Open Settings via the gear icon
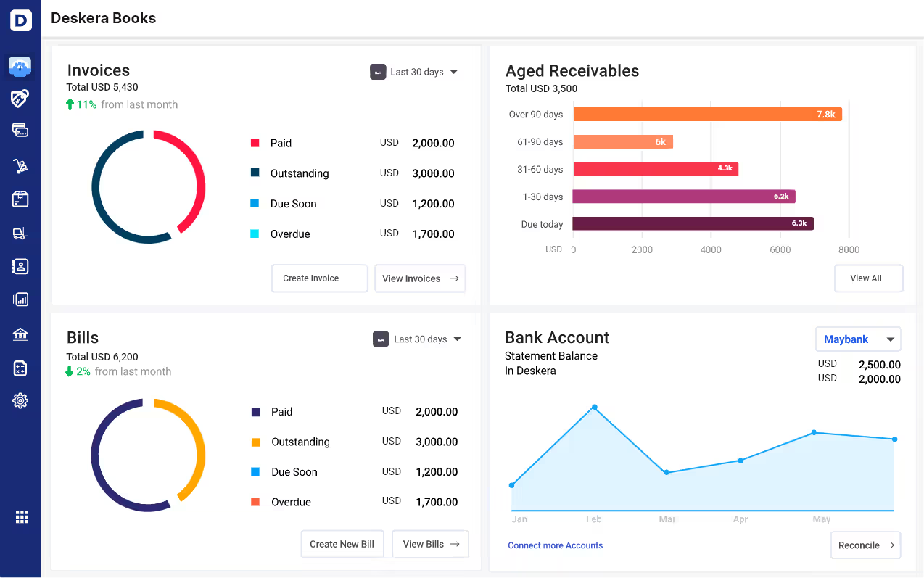 click(20, 400)
